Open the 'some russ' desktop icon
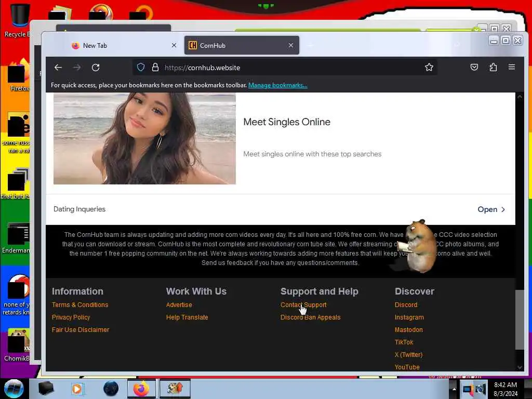 coord(17,132)
